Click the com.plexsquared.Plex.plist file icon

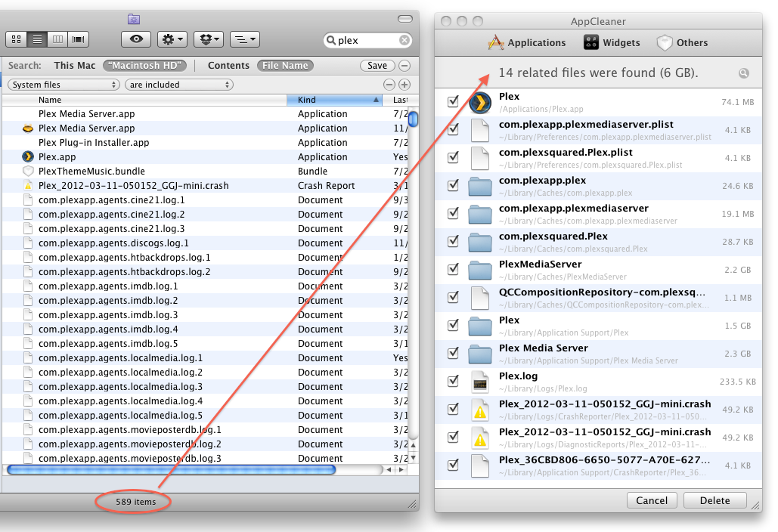tap(480, 158)
